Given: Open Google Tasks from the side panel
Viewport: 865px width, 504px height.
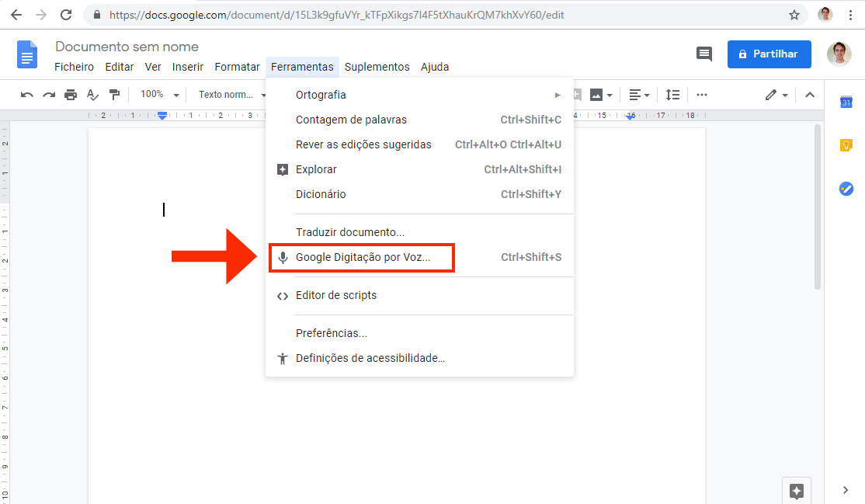Looking at the screenshot, I should tap(846, 188).
